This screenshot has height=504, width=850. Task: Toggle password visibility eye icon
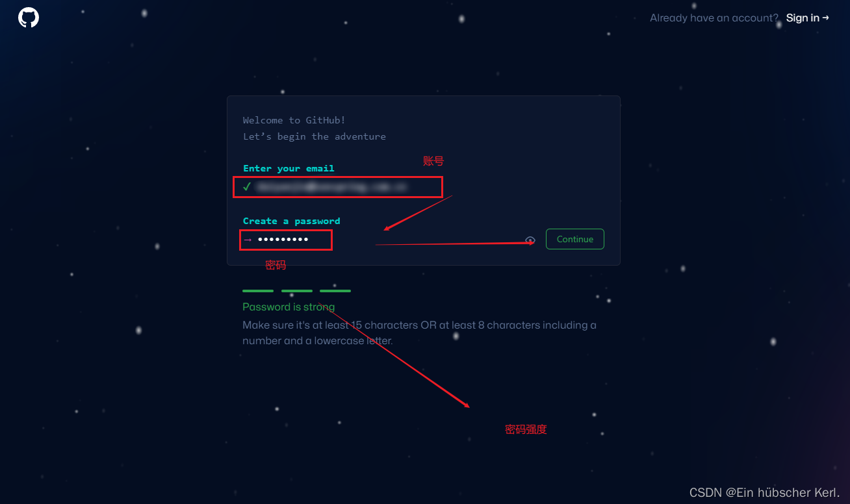coord(530,240)
